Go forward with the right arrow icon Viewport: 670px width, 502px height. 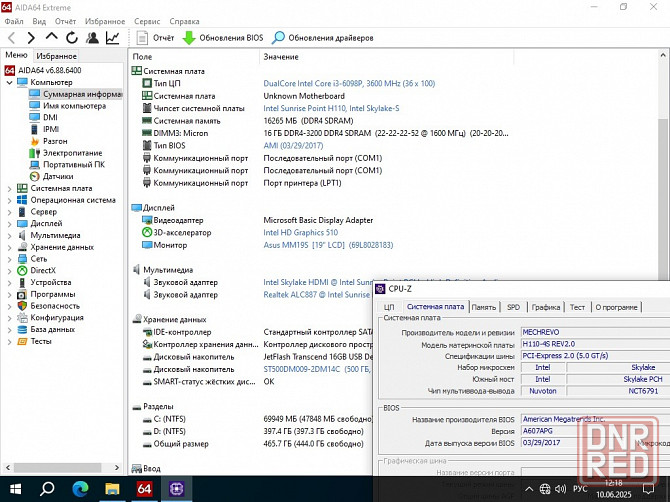pyautogui.click(x=31, y=38)
